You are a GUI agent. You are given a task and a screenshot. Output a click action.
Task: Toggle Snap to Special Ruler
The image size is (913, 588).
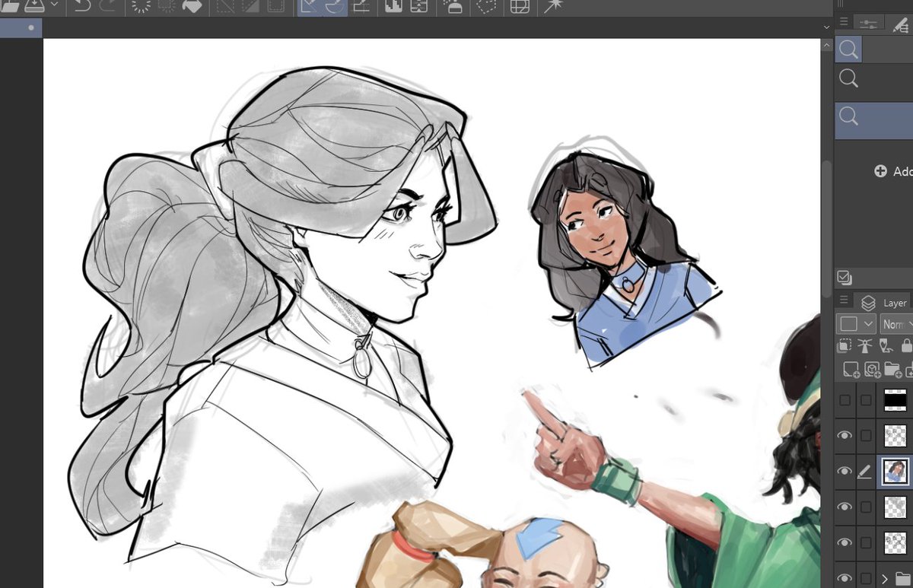coord(335,6)
